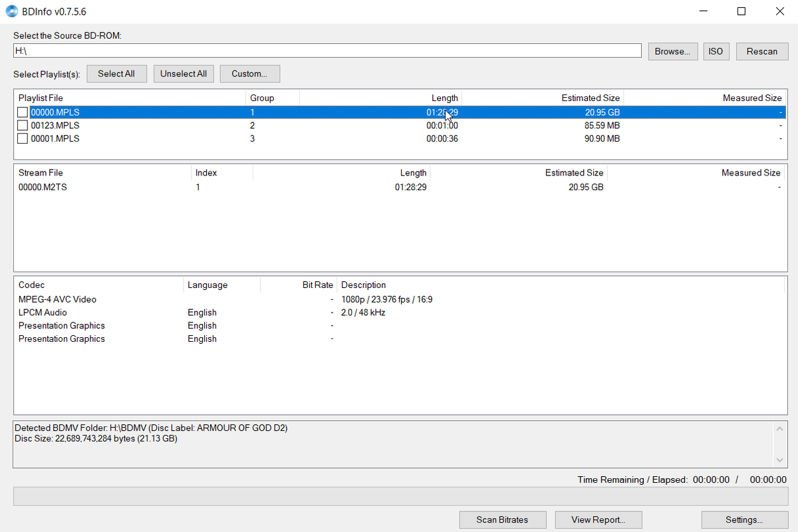Open the Custom... playlist dialog
The width and height of the screenshot is (798, 532).
click(x=249, y=74)
